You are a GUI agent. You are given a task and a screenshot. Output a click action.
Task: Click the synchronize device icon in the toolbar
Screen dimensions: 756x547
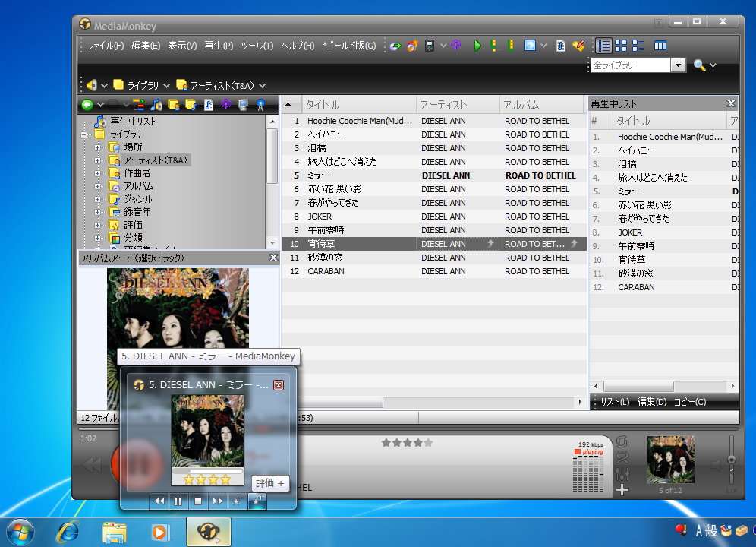(429, 46)
